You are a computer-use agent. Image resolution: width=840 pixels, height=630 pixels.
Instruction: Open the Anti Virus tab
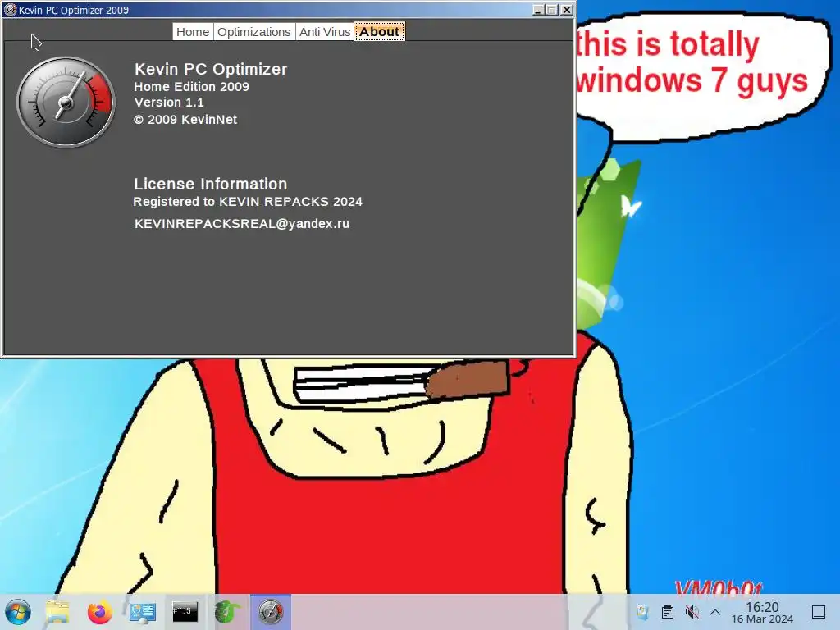(325, 32)
